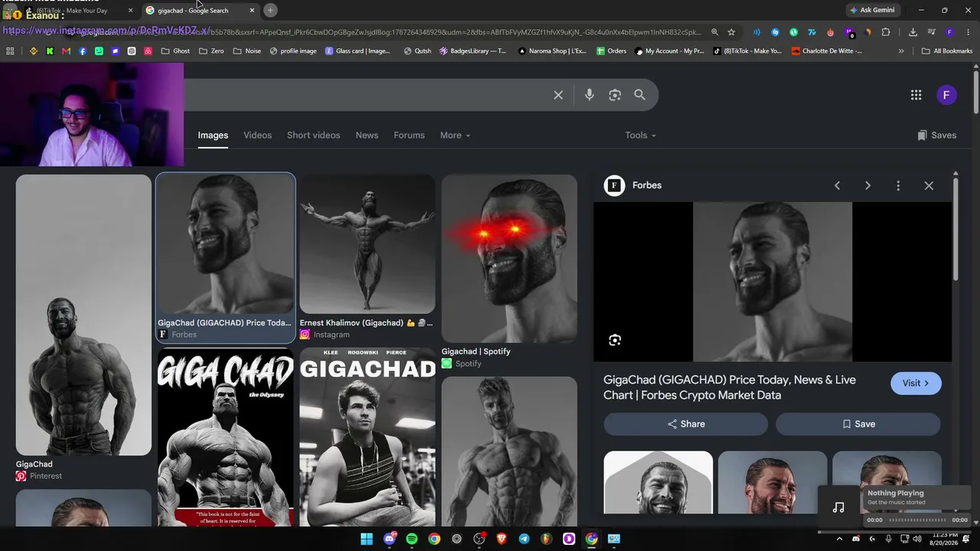Open Chrome downloads
Viewport: 980px width, 551px height.
pyautogui.click(x=913, y=32)
